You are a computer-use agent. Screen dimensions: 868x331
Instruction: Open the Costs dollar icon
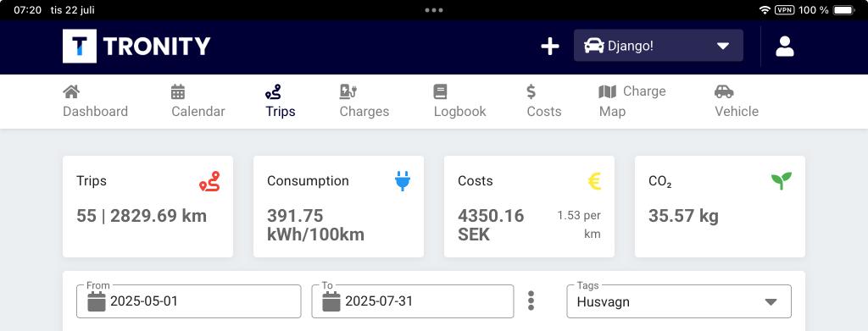tap(531, 91)
